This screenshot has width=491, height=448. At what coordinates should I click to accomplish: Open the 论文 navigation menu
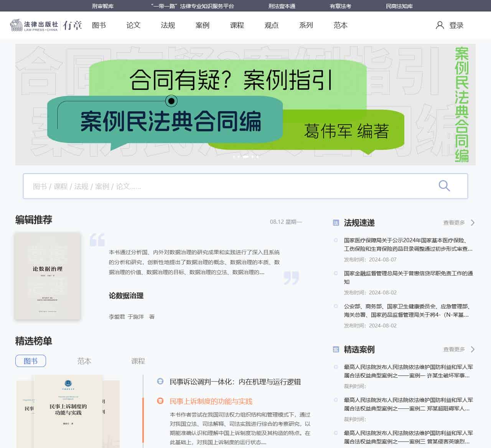pyautogui.click(x=133, y=25)
